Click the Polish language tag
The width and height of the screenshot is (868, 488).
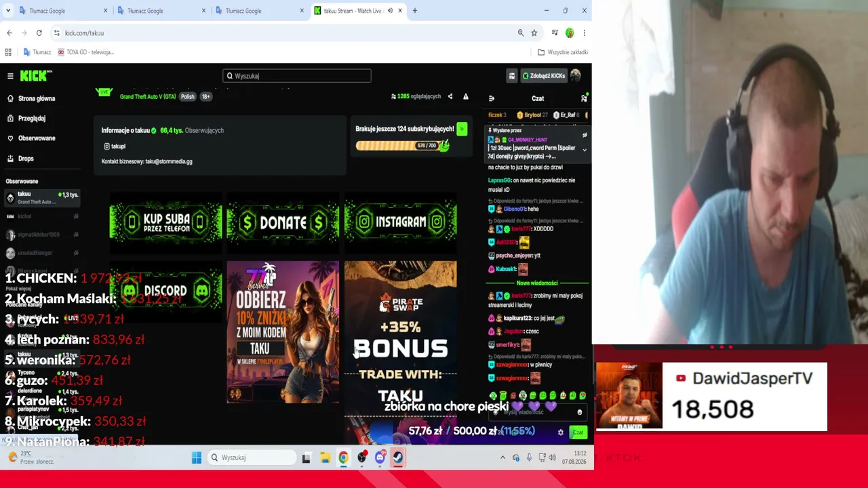pyautogui.click(x=188, y=96)
